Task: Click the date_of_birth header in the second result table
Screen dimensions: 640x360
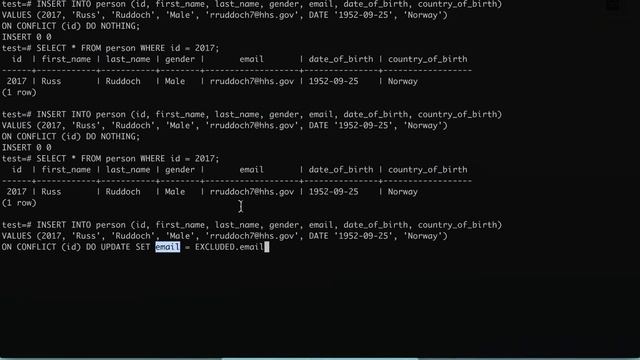Action: click(x=341, y=170)
